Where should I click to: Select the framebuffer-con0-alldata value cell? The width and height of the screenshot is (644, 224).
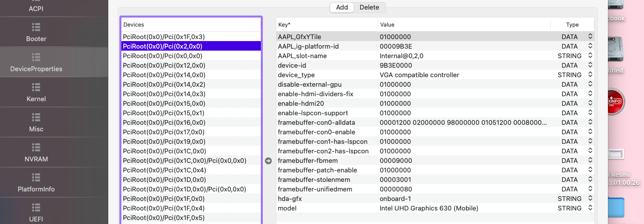pyautogui.click(x=461, y=122)
